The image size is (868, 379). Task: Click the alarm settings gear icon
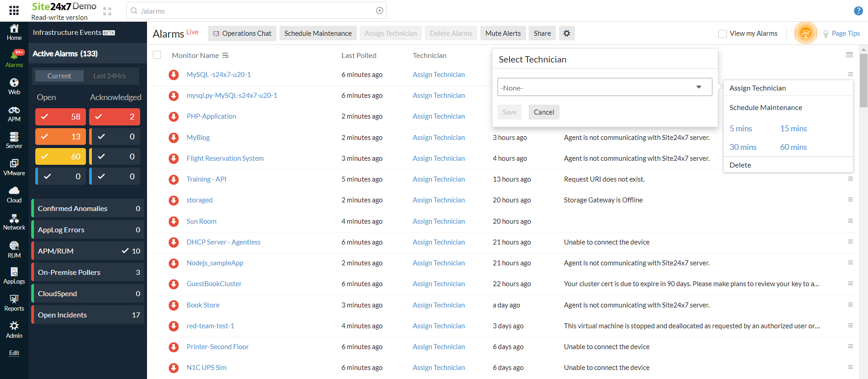click(x=567, y=33)
